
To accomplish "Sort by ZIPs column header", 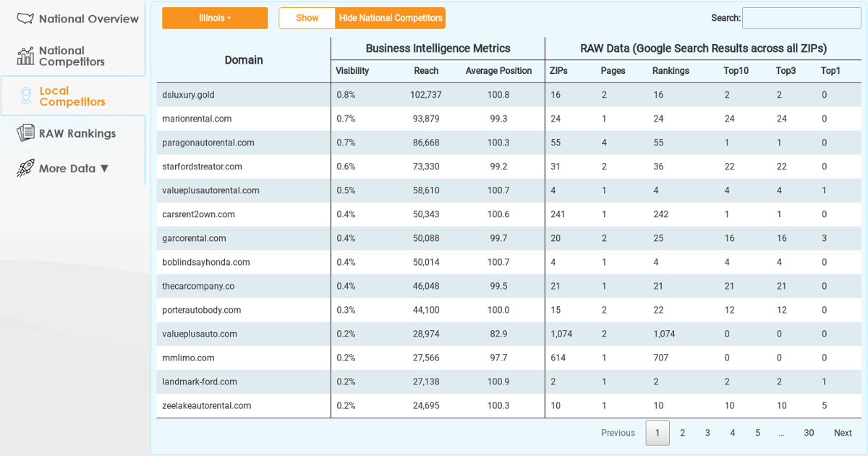I will click(558, 71).
